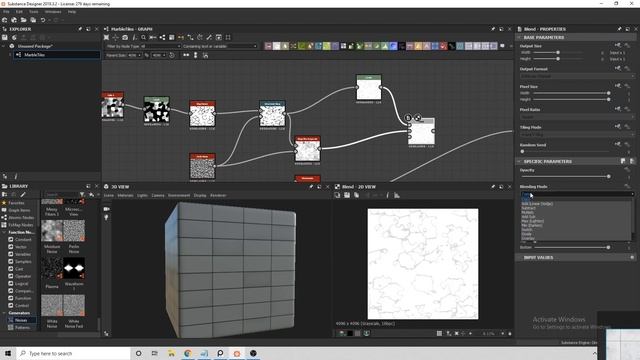Collapse the Specific Parameters section

(519, 162)
